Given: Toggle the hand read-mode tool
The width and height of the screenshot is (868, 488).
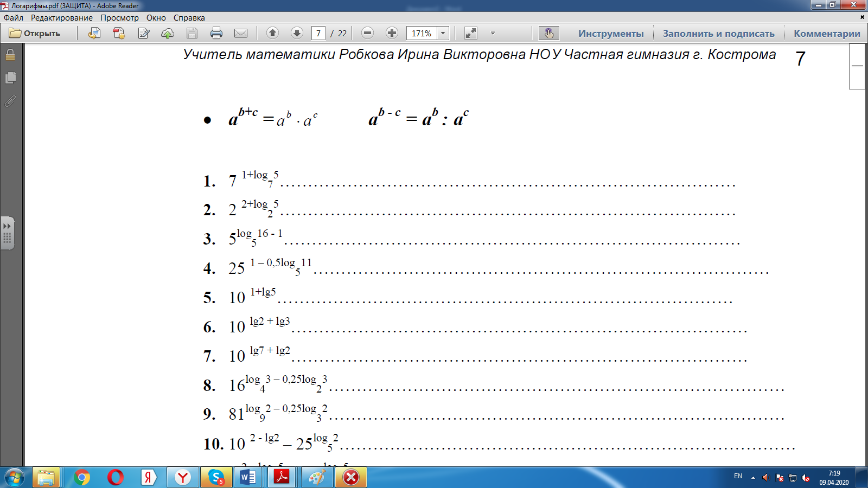Looking at the screenshot, I should pyautogui.click(x=549, y=33).
